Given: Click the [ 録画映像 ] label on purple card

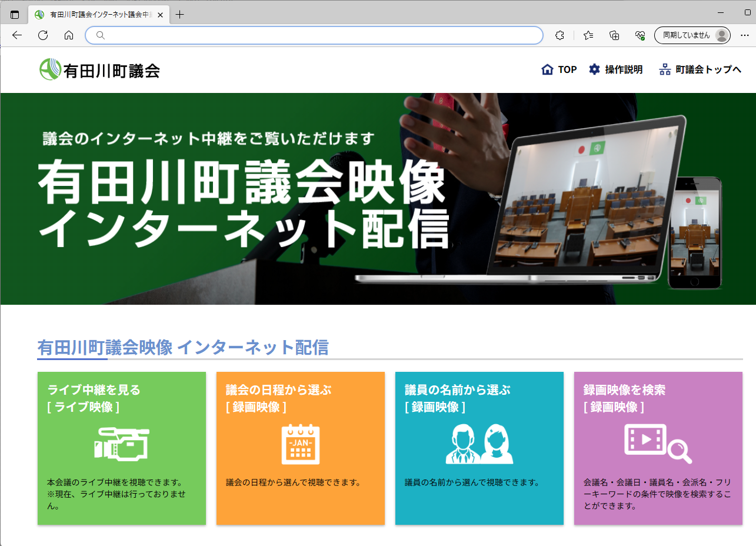Looking at the screenshot, I should [614, 407].
